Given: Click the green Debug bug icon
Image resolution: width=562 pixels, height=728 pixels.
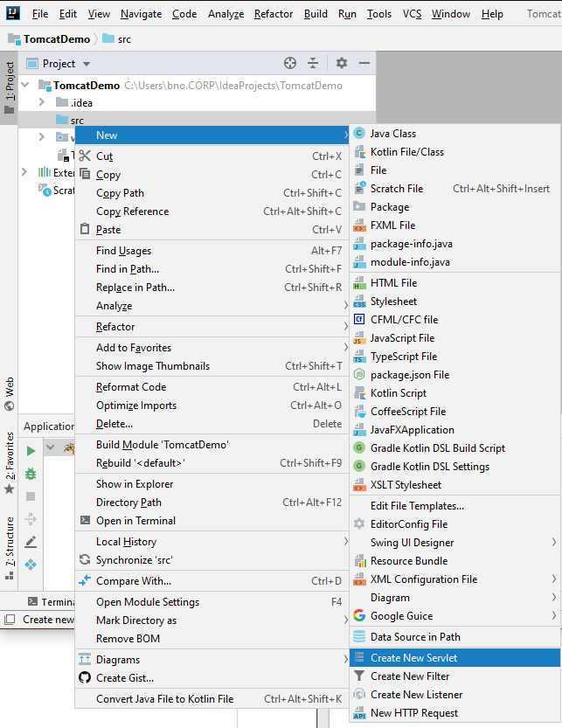Looking at the screenshot, I should coord(31,474).
